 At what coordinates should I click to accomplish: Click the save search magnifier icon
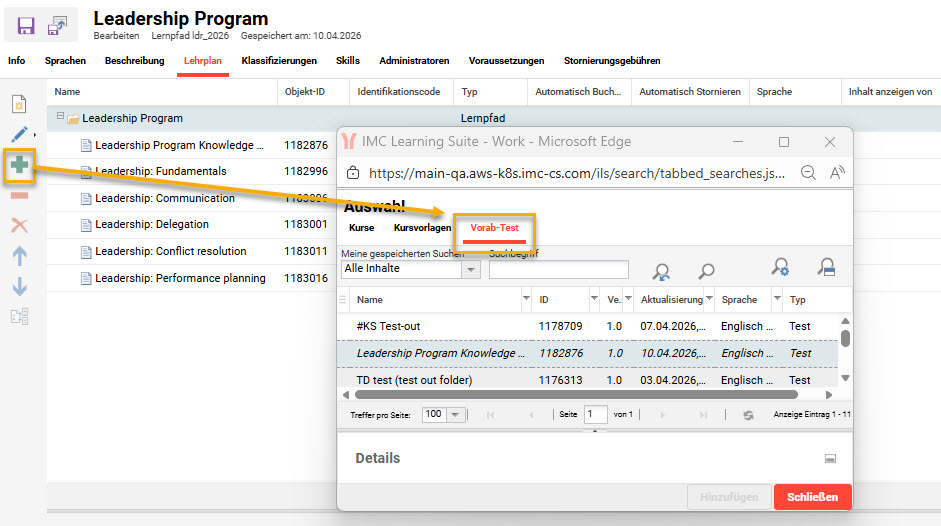(825, 268)
